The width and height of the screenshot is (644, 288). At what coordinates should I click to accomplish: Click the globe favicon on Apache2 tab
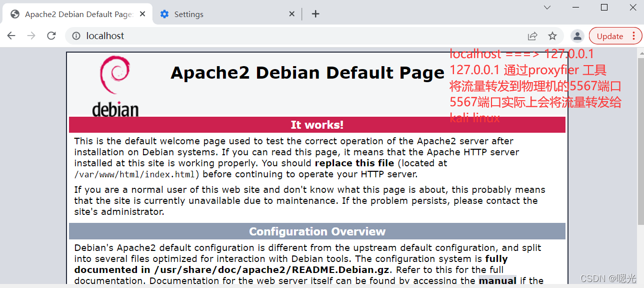(15, 14)
